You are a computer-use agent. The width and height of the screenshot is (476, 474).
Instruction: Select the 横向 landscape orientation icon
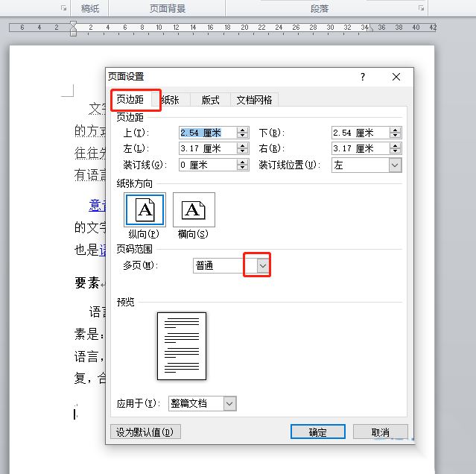(x=194, y=209)
